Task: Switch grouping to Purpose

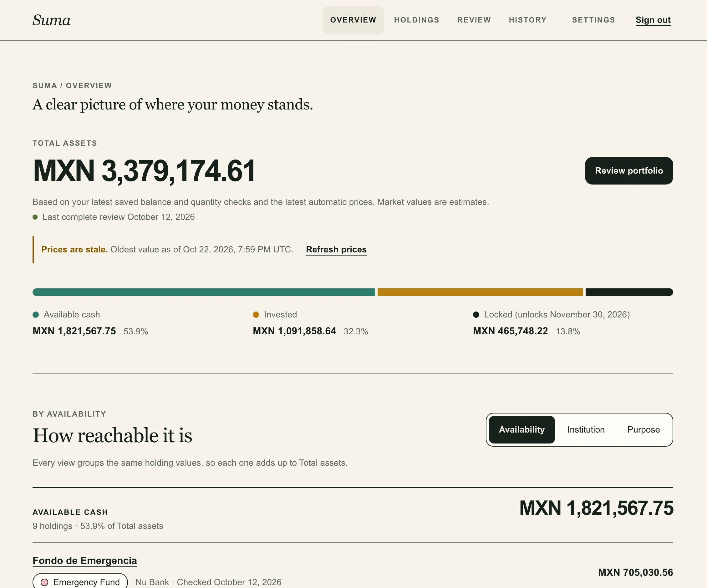Action: [x=643, y=429]
